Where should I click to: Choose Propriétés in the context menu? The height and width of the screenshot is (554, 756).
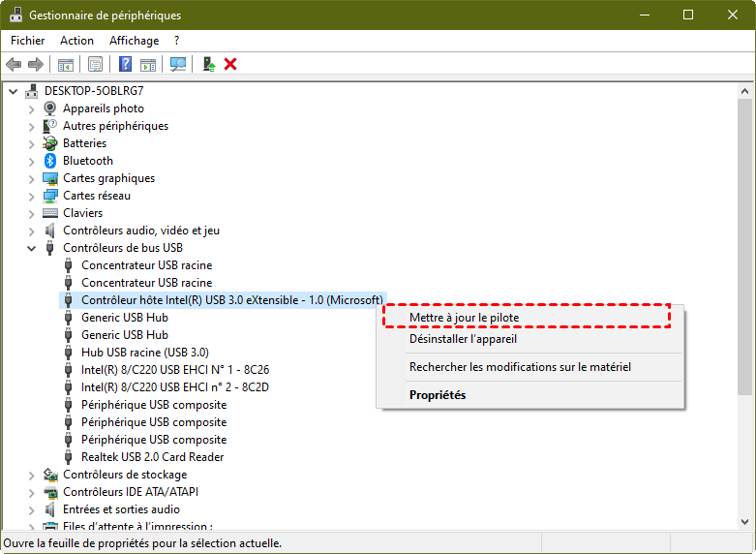[x=530, y=395]
